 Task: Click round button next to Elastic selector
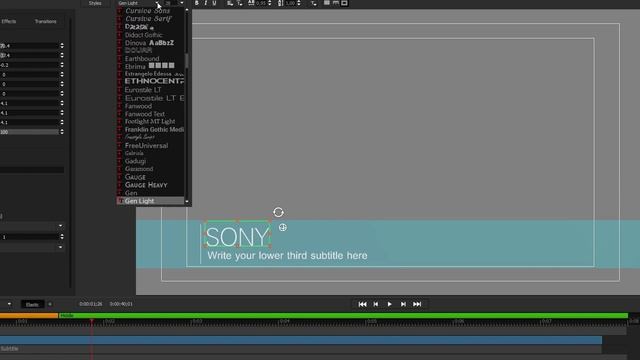click(x=50, y=304)
